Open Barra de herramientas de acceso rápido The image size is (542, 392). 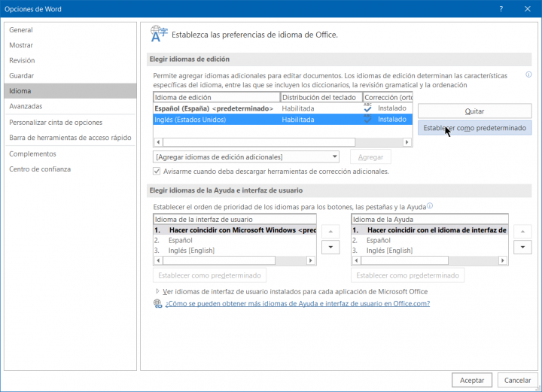(70, 138)
